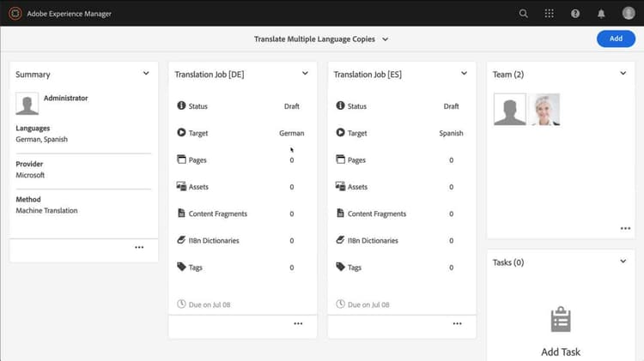Expand the Team (2) tile chevron
This screenshot has height=361, width=644.
click(623, 74)
